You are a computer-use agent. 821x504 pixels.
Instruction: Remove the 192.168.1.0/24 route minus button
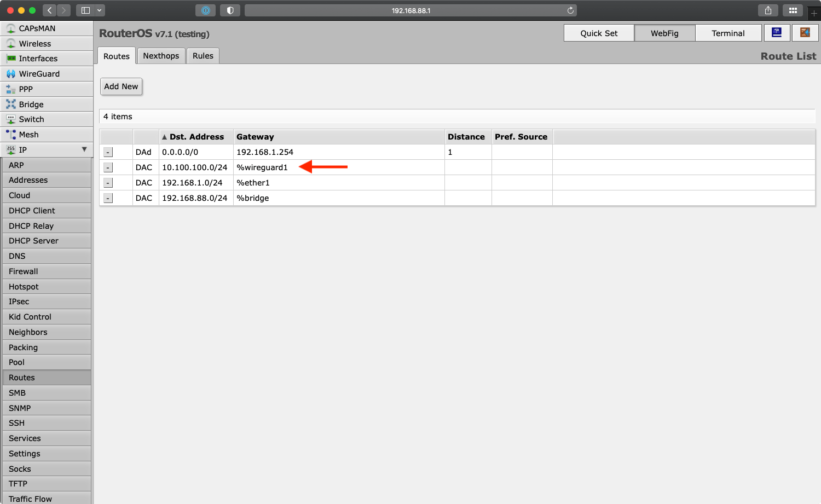[x=108, y=183]
